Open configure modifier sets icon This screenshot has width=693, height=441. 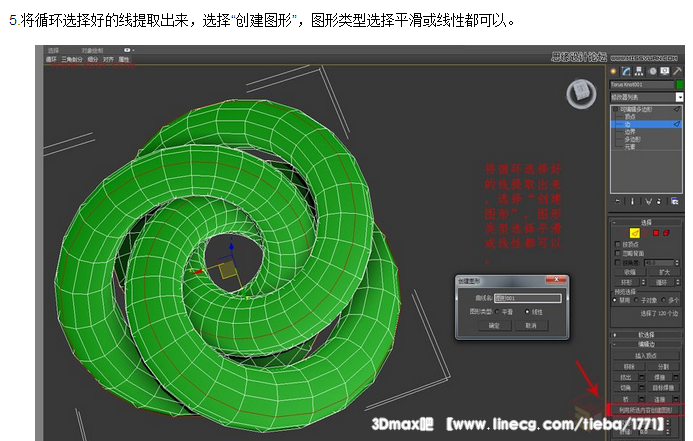[x=674, y=201]
